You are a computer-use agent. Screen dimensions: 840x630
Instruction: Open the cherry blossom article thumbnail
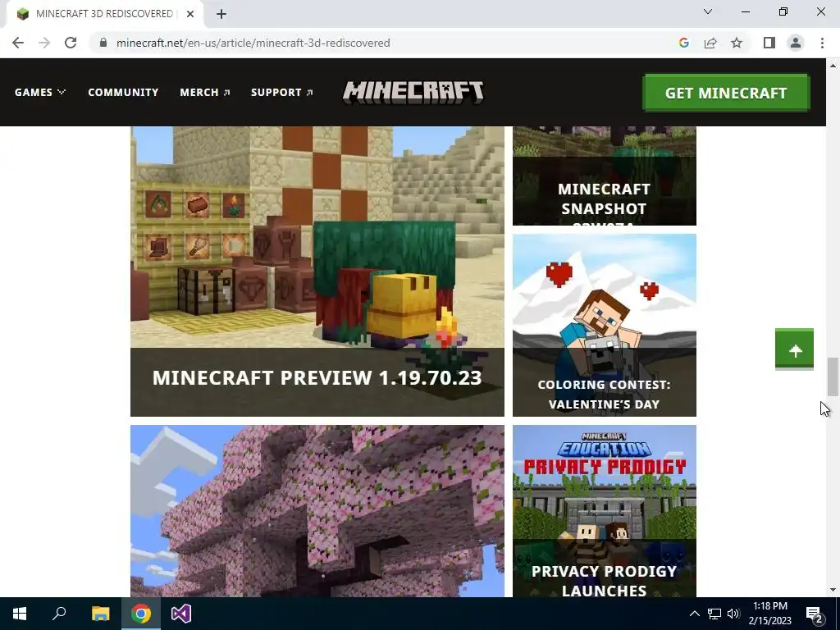[317, 511]
